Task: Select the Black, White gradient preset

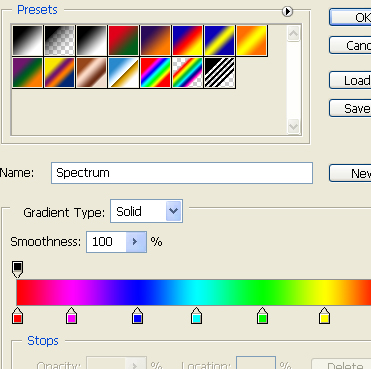Action: 92,40
